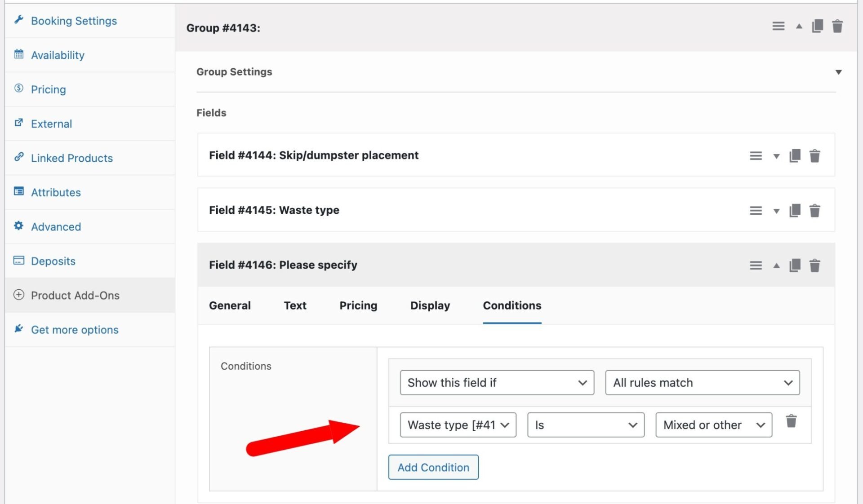This screenshot has height=504, width=863.
Task: Open the Display tab
Action: [x=430, y=305]
